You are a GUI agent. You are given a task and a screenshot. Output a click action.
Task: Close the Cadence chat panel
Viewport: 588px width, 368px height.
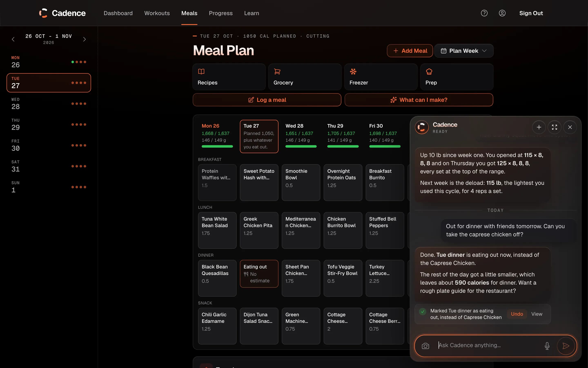pyautogui.click(x=570, y=127)
